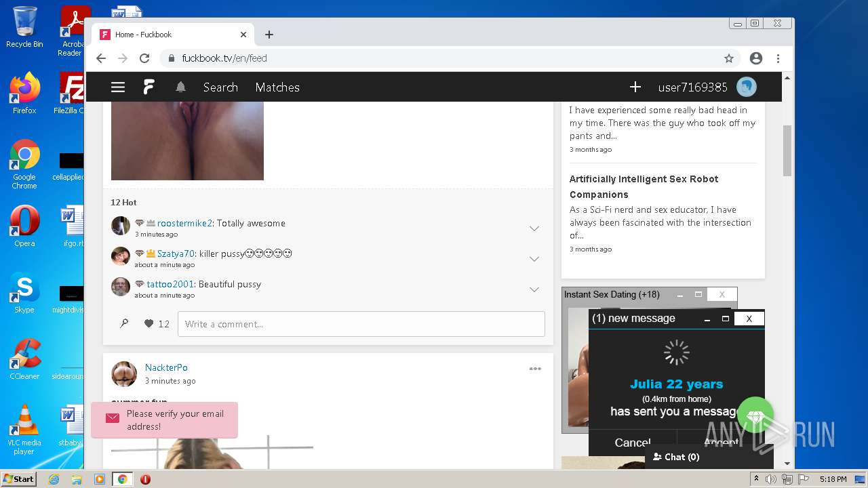The width and height of the screenshot is (868, 488).
Task: Open Search in site navigation
Action: (220, 87)
